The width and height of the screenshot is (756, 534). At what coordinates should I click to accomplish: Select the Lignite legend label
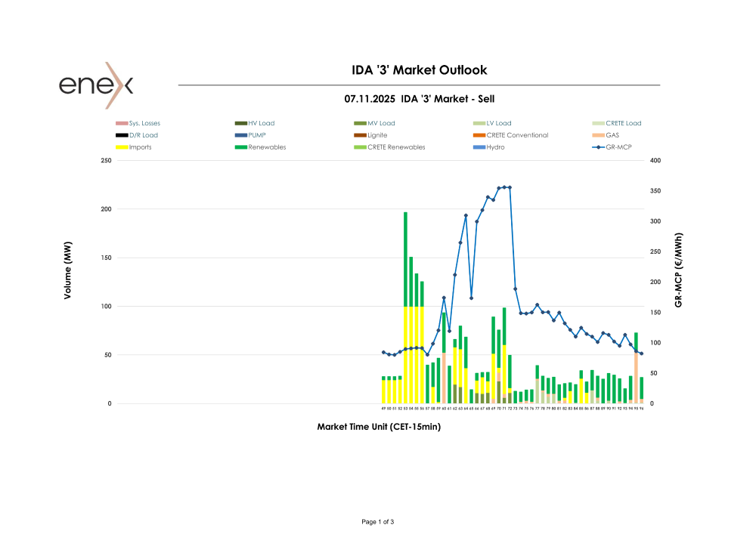[x=378, y=135]
